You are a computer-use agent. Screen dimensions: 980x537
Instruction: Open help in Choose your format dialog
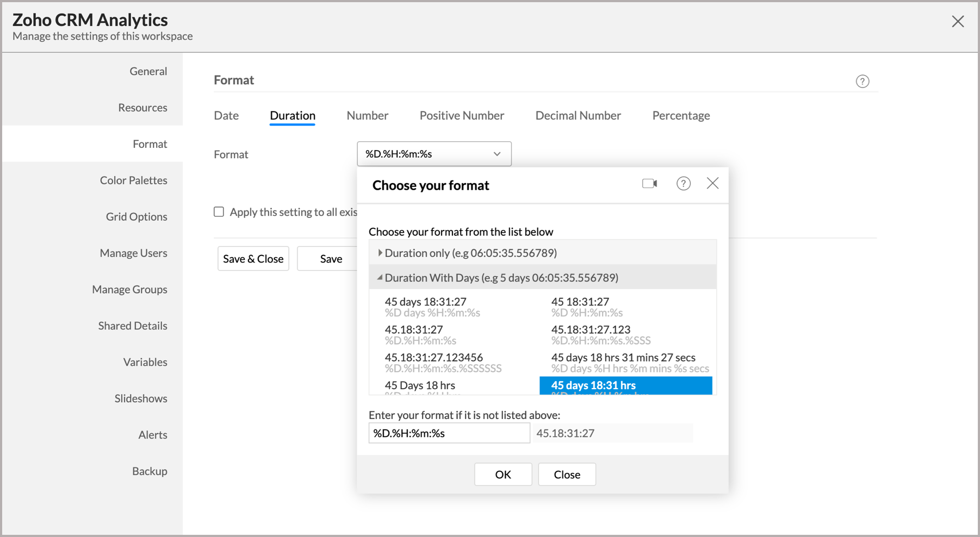click(683, 184)
